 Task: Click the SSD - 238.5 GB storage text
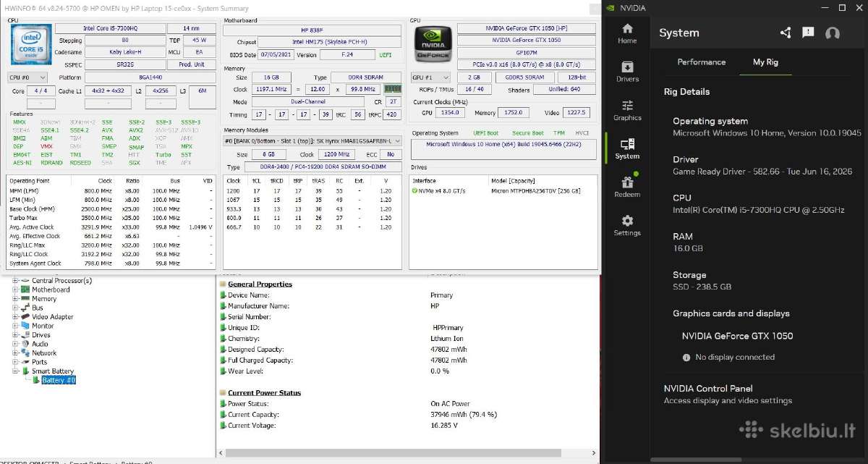702,287
